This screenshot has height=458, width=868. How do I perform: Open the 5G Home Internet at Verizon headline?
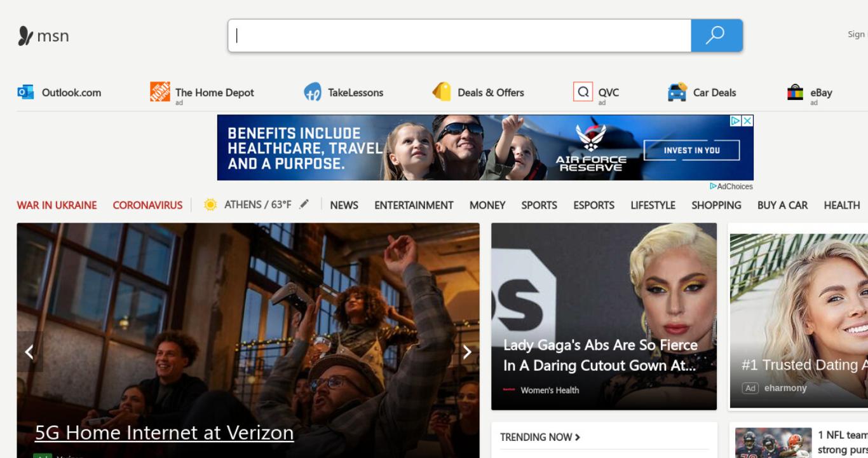pyautogui.click(x=164, y=433)
